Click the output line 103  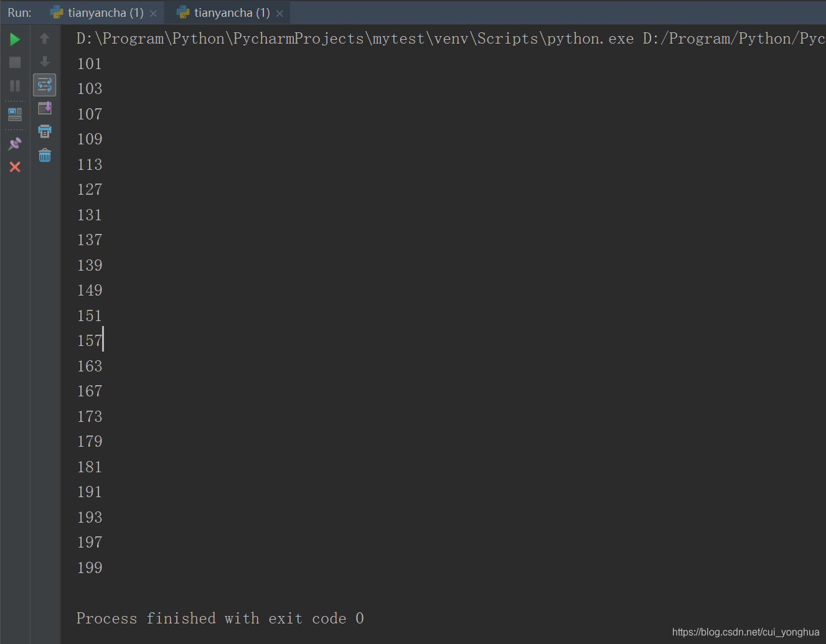coord(90,89)
